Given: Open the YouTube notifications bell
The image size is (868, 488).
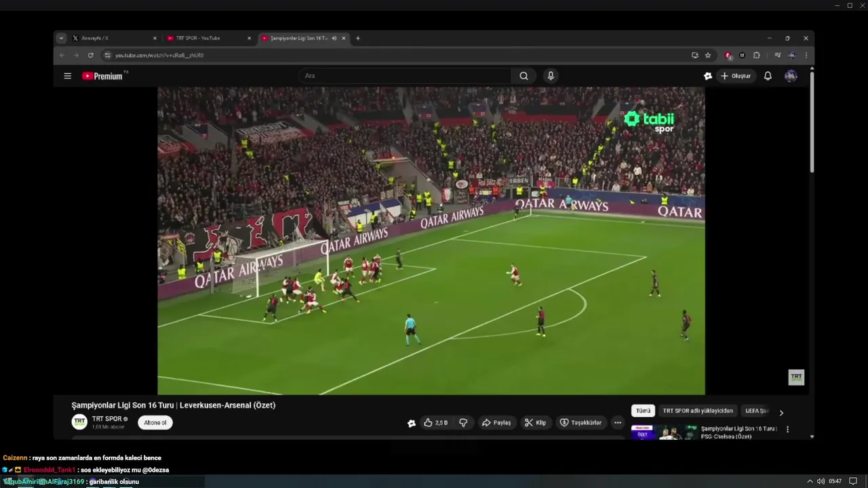Looking at the screenshot, I should [x=768, y=76].
